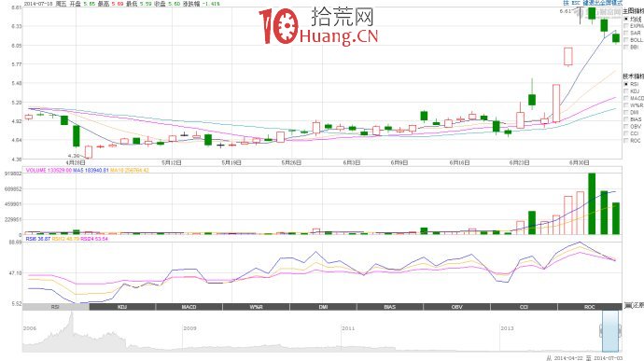Viewport: 644px width, 361px height.
Task: Click the timeline range selector handle
Action: pos(610,331)
